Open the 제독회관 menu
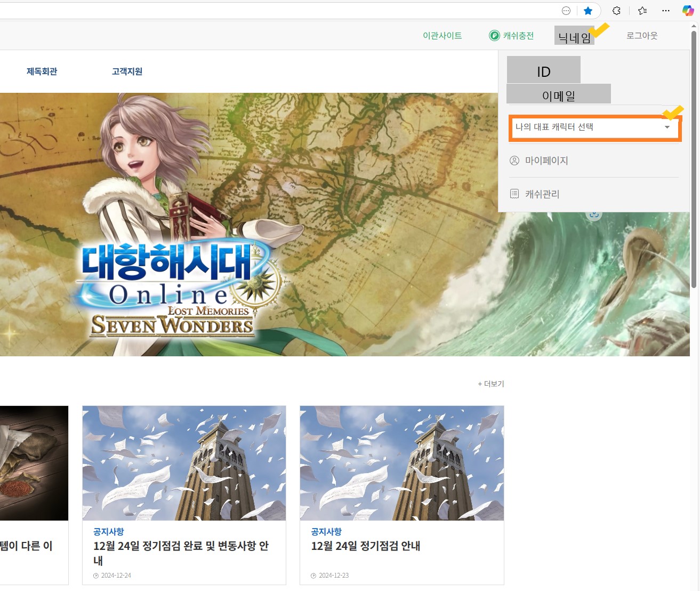 tap(42, 71)
